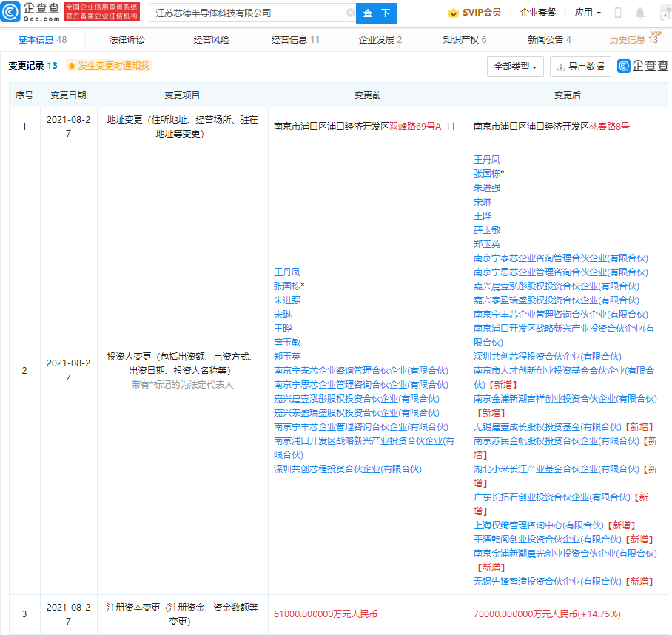Image resolution: width=672 pixels, height=635 pixels.
Task: Click the 变更日期 column header
Action: pyautogui.click(x=68, y=95)
